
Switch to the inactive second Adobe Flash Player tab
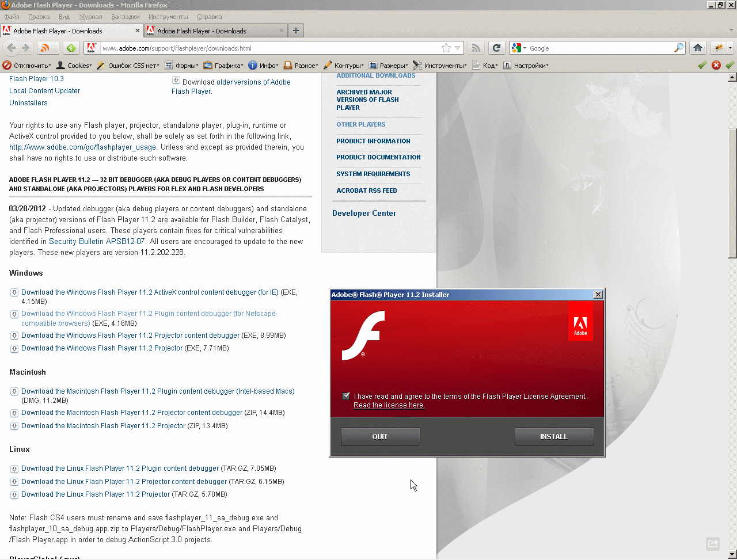pos(215,31)
